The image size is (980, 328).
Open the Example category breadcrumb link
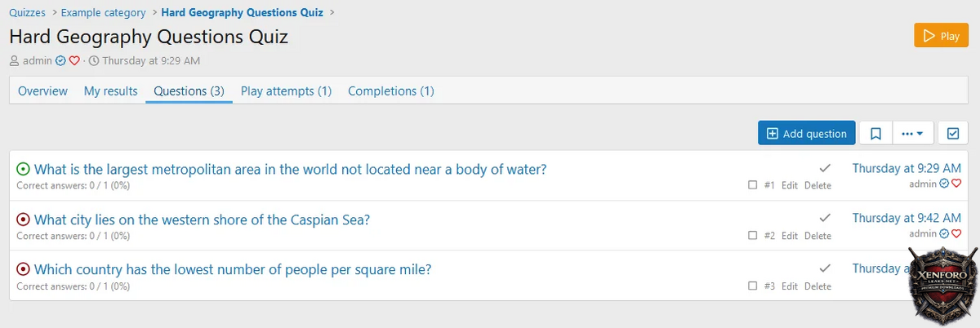click(103, 12)
